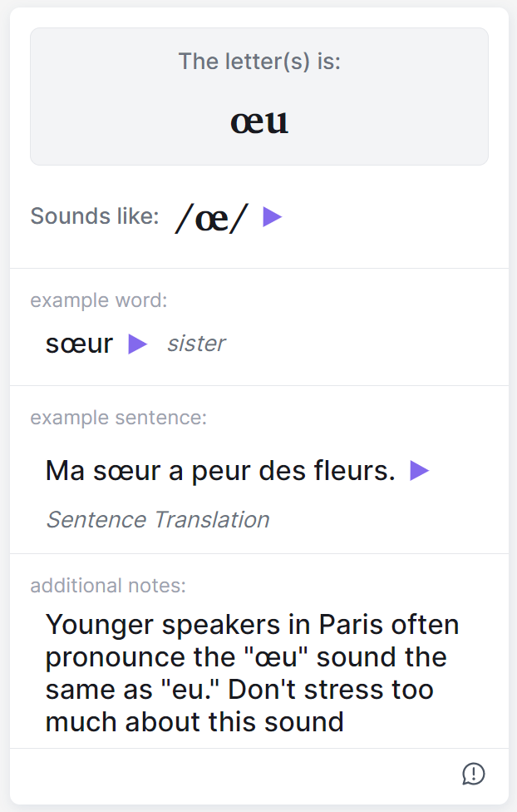Click the large œu letters display
517x812 pixels.
click(x=259, y=121)
